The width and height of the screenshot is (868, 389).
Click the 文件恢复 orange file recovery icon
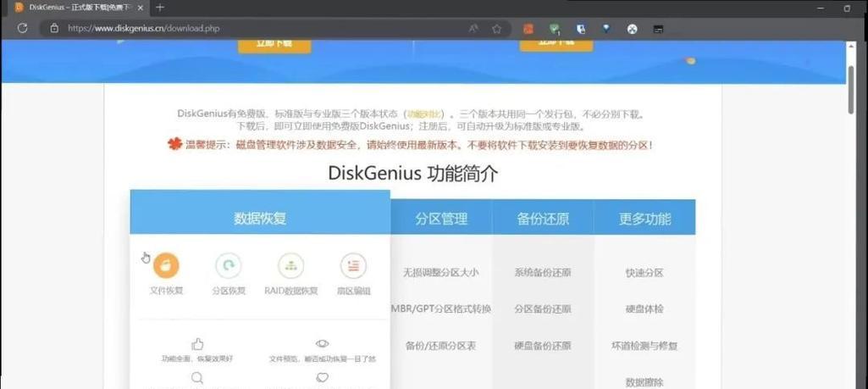tap(166, 266)
